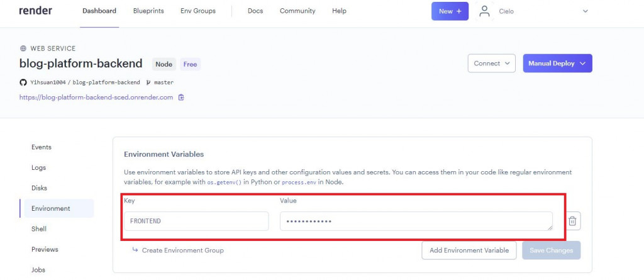Click the Node tag badge
The image size is (644, 280).
point(164,64)
